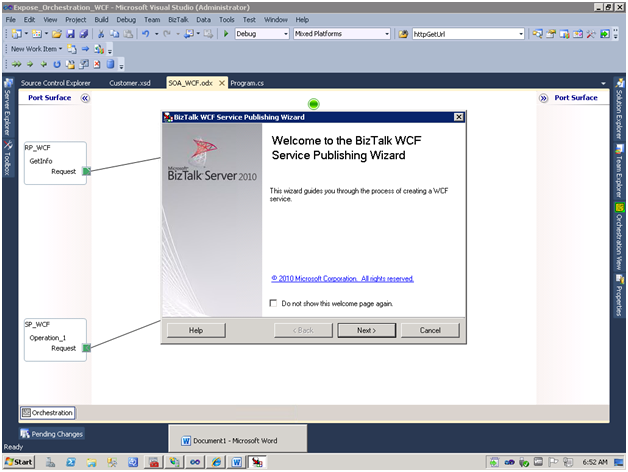Open the BizTalk menu
The image size is (628, 472).
click(x=178, y=20)
